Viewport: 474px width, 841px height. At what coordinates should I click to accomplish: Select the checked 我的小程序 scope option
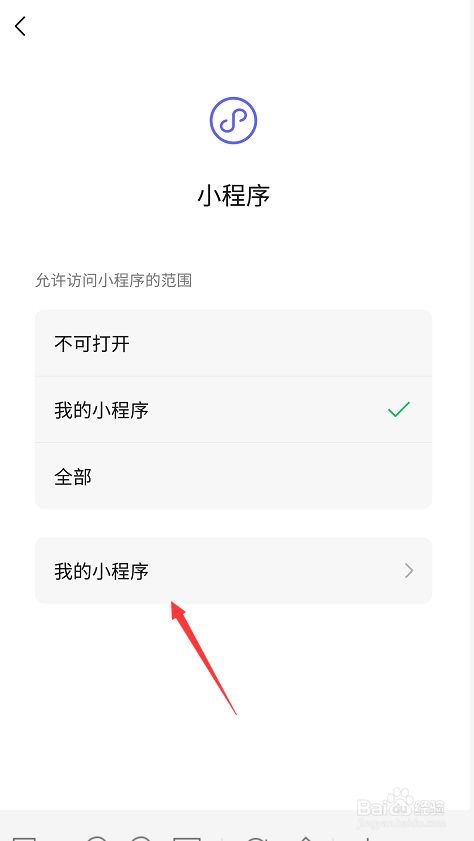point(233,410)
